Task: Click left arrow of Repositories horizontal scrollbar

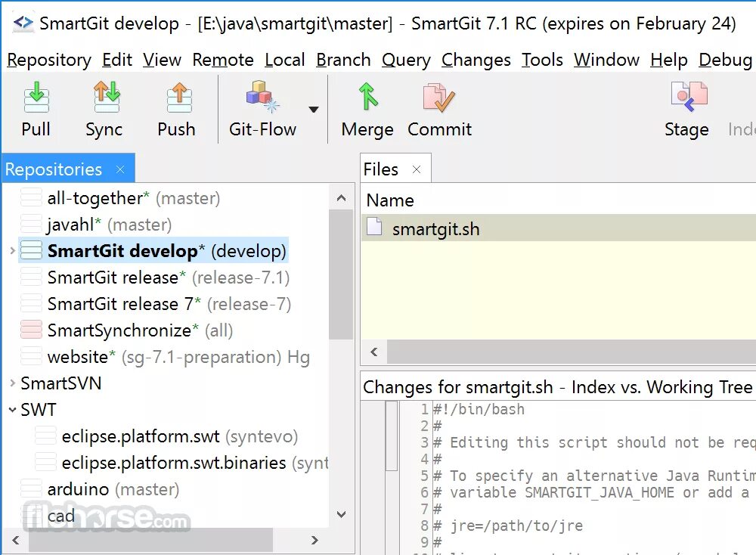Action: pos(16,540)
